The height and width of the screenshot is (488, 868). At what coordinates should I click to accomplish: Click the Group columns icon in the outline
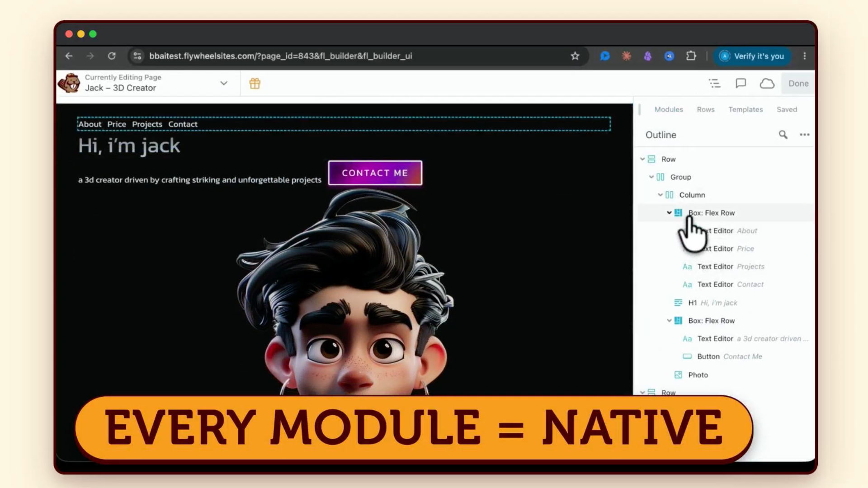pos(660,177)
